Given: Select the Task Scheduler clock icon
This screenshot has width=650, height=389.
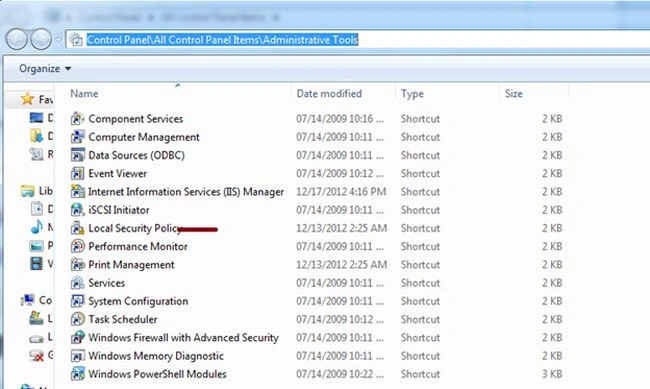Looking at the screenshot, I should [78, 319].
